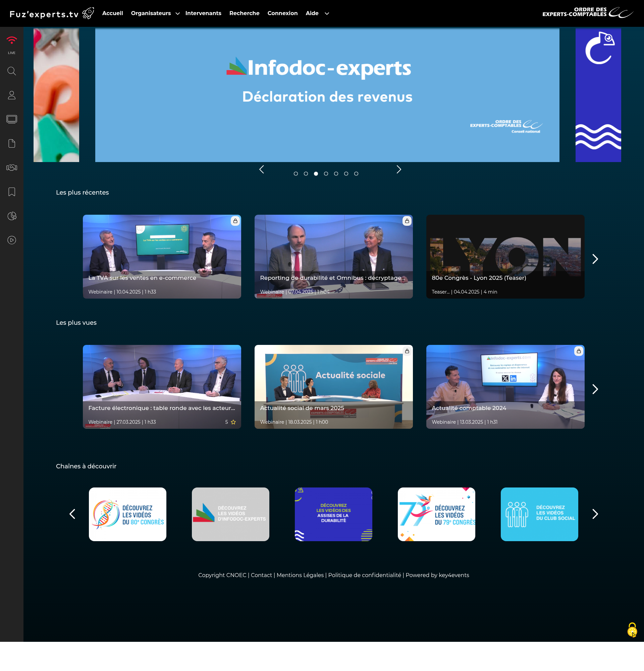The height and width of the screenshot is (671, 644).
Task: Open the Infodoc-experts Déclaration des revenus banner
Action: 327,95
